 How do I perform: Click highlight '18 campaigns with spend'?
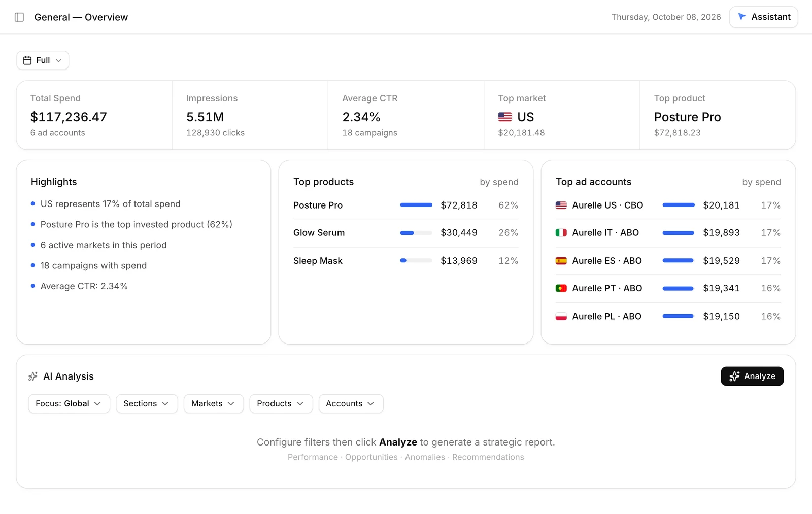(x=93, y=266)
